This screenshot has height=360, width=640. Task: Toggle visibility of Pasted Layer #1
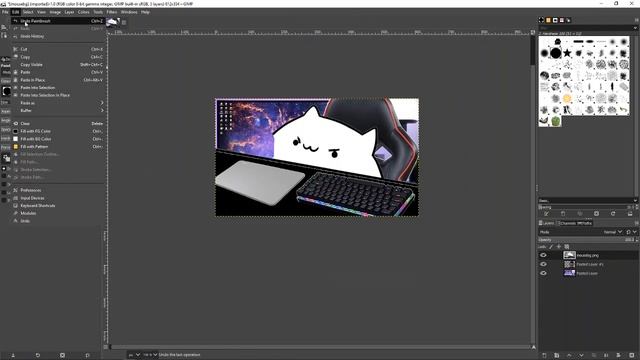(543, 264)
